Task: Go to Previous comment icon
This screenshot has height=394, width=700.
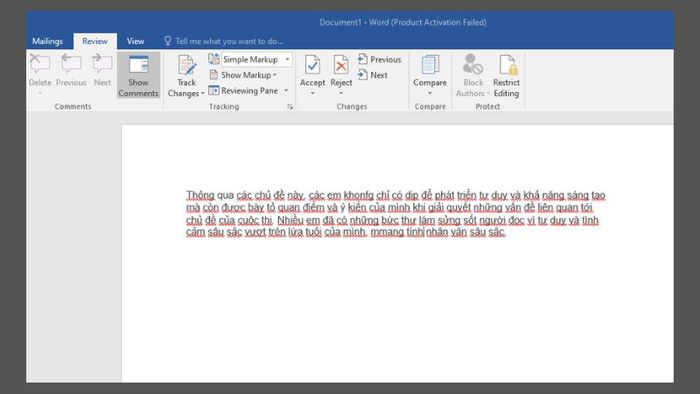Action: (x=71, y=64)
